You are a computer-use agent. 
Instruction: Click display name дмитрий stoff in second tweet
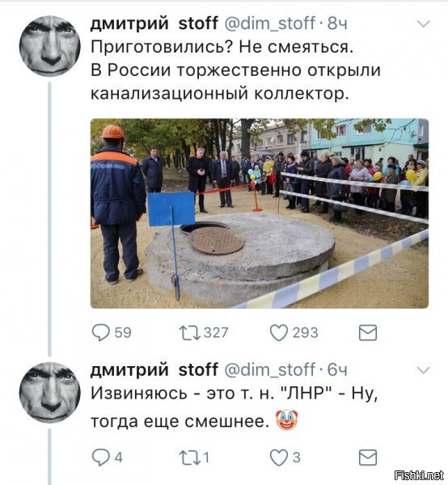pos(154,370)
